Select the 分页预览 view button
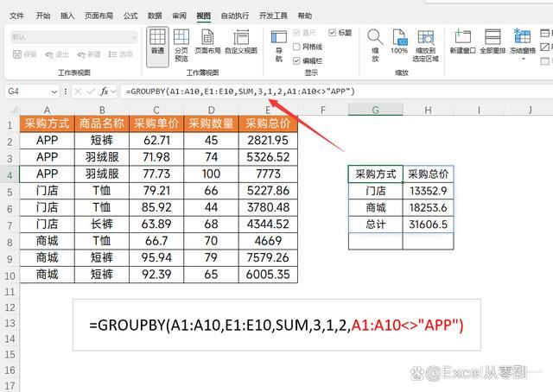The height and width of the screenshot is (392, 553). coord(181,46)
